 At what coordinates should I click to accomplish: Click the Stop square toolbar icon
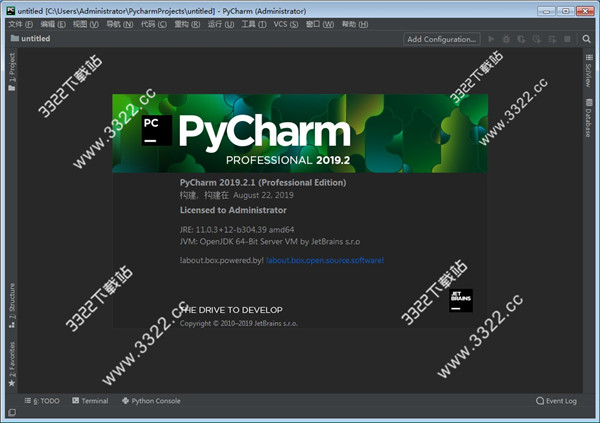[567, 39]
